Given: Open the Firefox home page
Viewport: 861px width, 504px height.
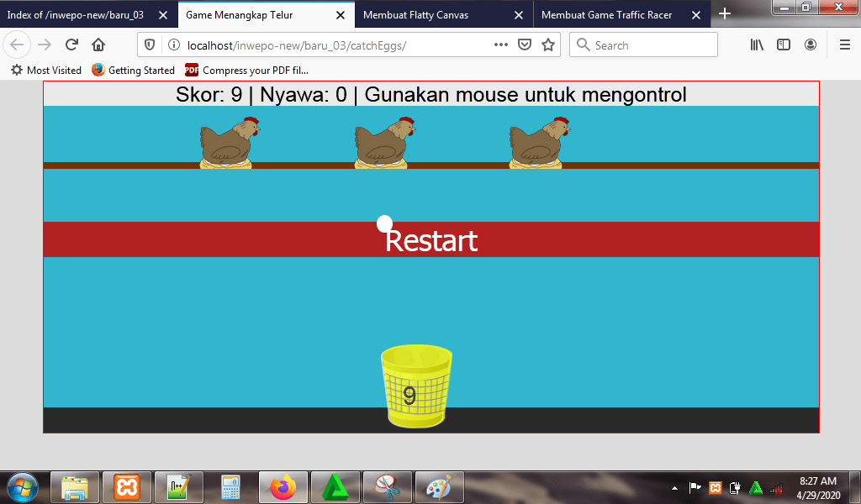Looking at the screenshot, I should tap(98, 45).
